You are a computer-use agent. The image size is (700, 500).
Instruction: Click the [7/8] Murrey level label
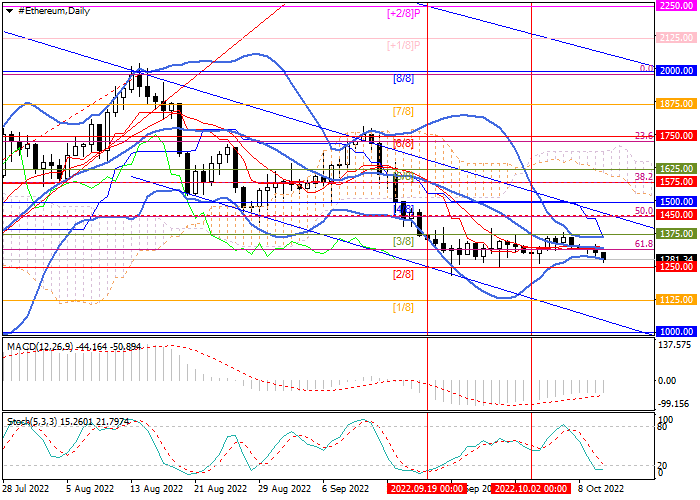[x=403, y=111]
